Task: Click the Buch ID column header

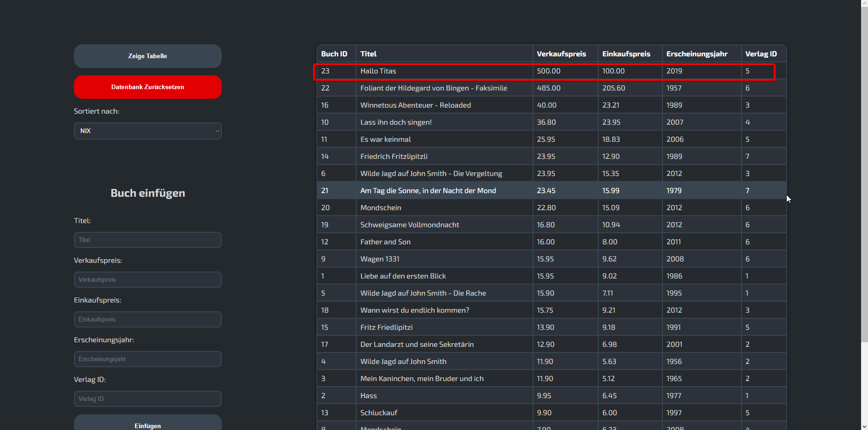Action: 334,54
